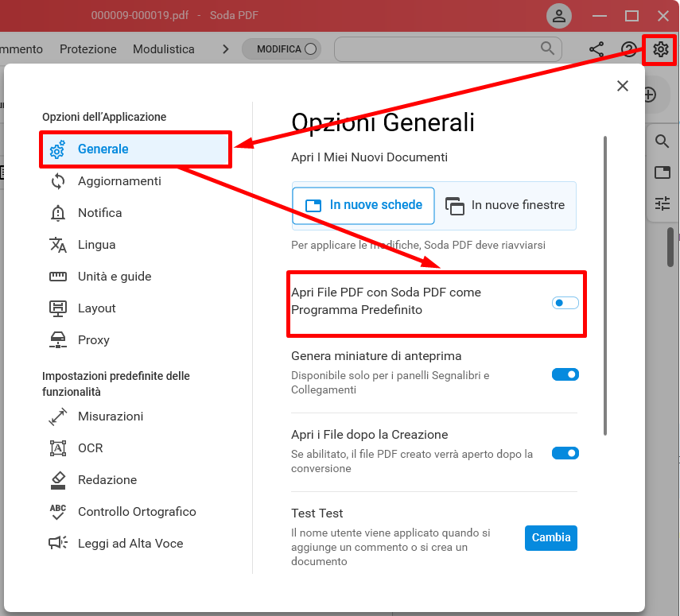
Task: Click the options dialog vertical scrollbar
Action: pyautogui.click(x=605, y=285)
